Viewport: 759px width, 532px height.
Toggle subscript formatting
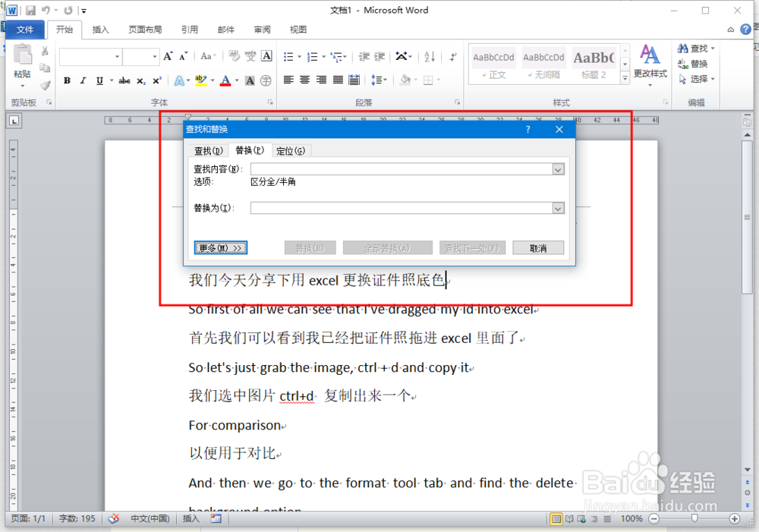tap(141, 80)
